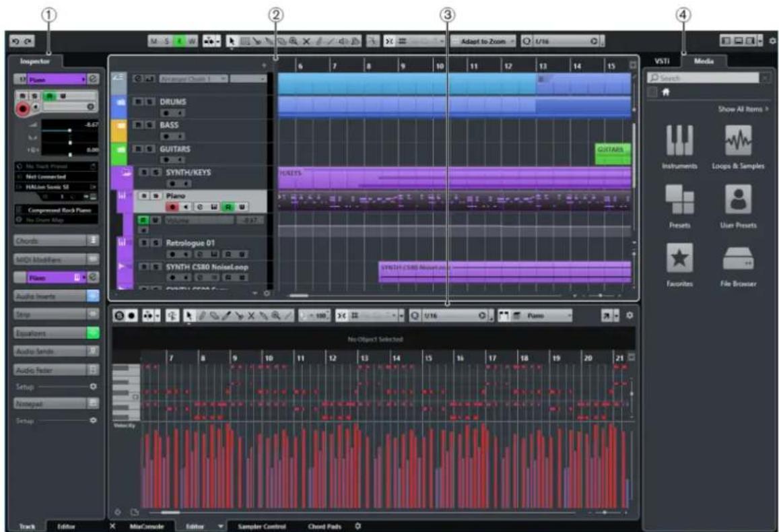The image size is (779, 532).
Task: Mute the GUITARS track
Action: [x=139, y=149]
